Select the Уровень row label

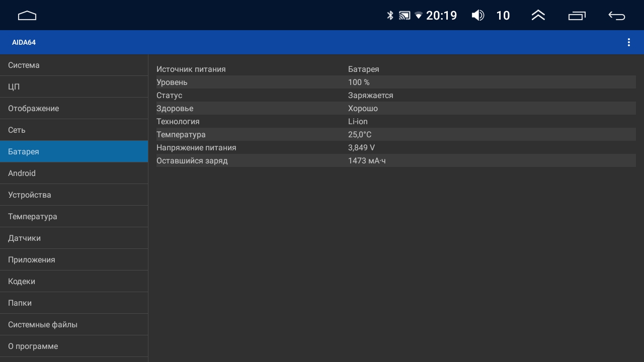click(172, 82)
